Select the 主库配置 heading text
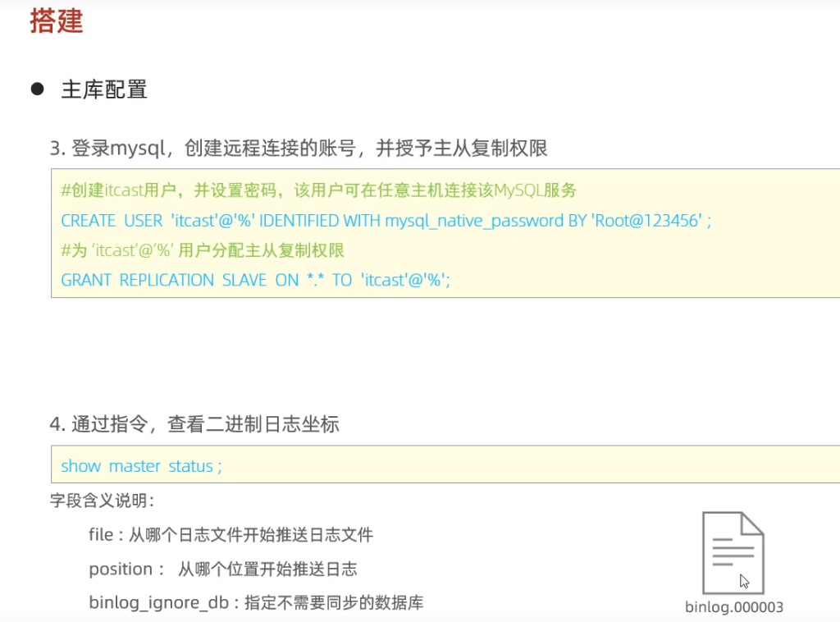The image size is (840, 622). tap(104, 89)
